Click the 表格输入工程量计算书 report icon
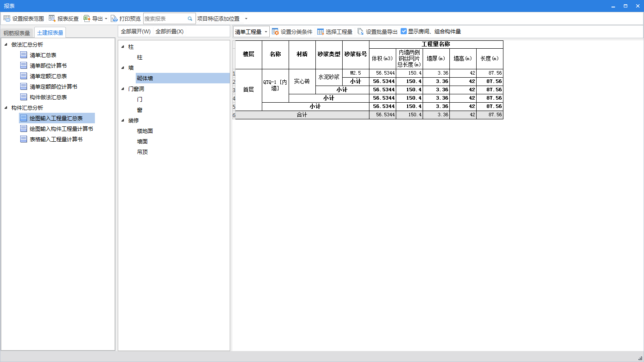This screenshot has width=644, height=362. click(x=24, y=139)
